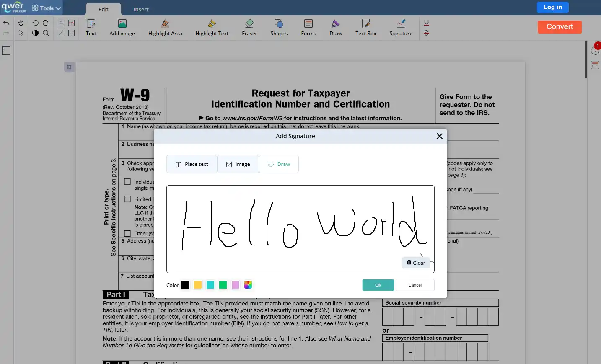Open the Tools dropdown menu

46,8
